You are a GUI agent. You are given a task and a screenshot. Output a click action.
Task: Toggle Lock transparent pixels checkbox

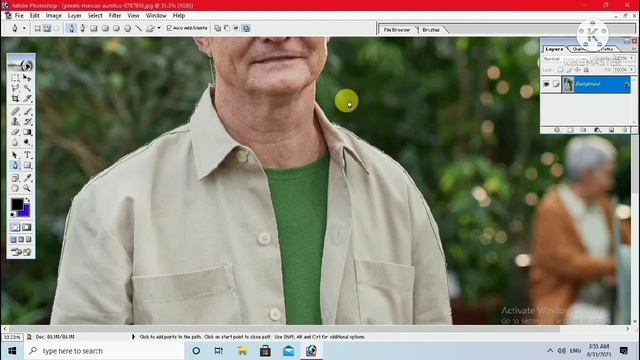click(560, 70)
